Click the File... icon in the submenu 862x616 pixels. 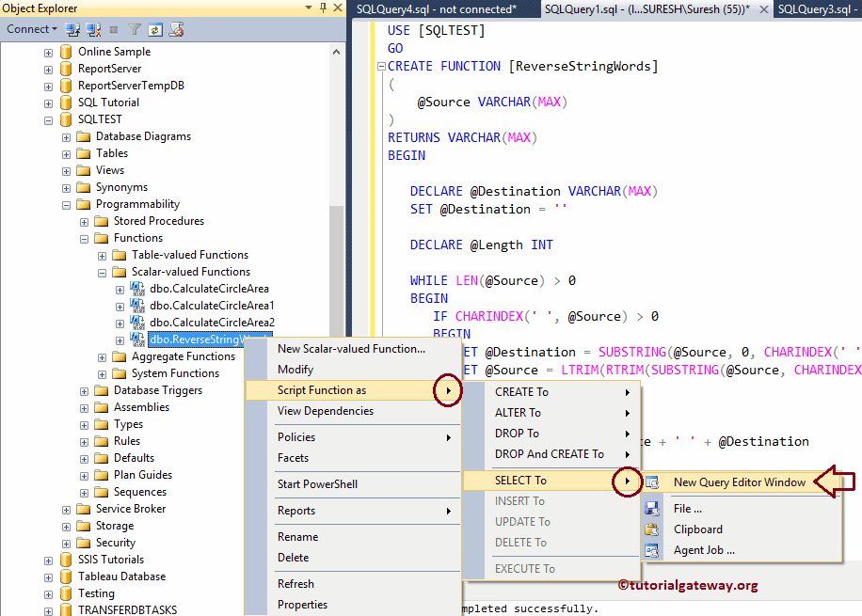pyautogui.click(x=654, y=508)
